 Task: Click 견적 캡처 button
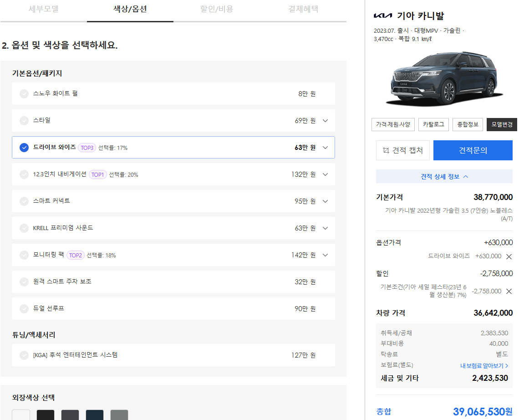[402, 150]
